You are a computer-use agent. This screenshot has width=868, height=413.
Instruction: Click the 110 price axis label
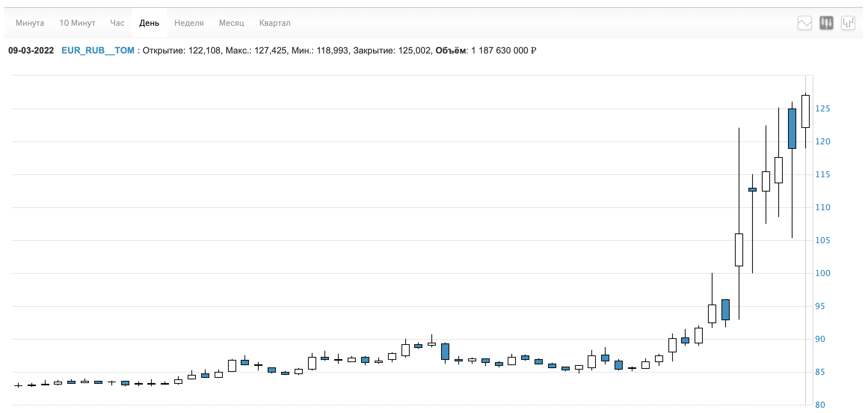pyautogui.click(x=822, y=207)
